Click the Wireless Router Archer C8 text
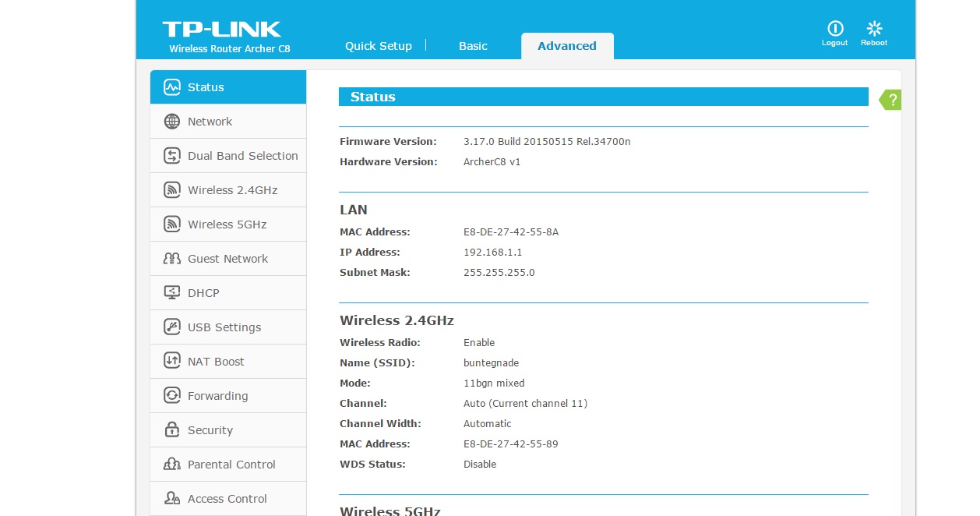The height and width of the screenshot is (516, 980). point(230,49)
